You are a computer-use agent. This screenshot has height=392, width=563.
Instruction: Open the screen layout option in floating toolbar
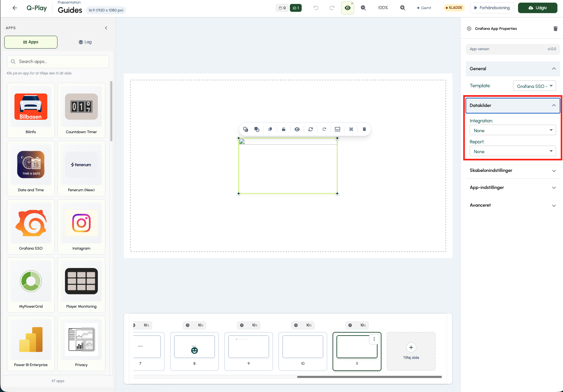pyautogui.click(x=337, y=129)
